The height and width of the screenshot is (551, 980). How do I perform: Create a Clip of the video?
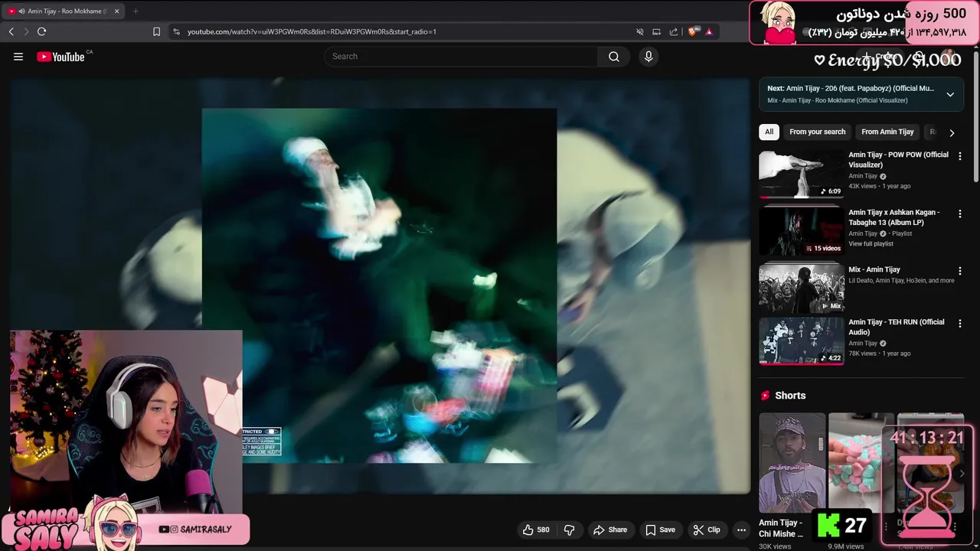pos(706,530)
